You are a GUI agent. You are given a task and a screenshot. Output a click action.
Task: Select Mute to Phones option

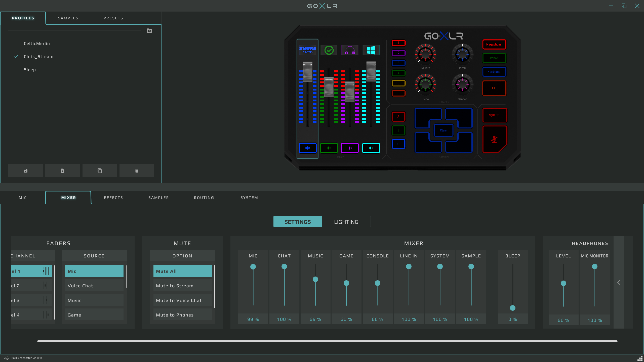183,315
